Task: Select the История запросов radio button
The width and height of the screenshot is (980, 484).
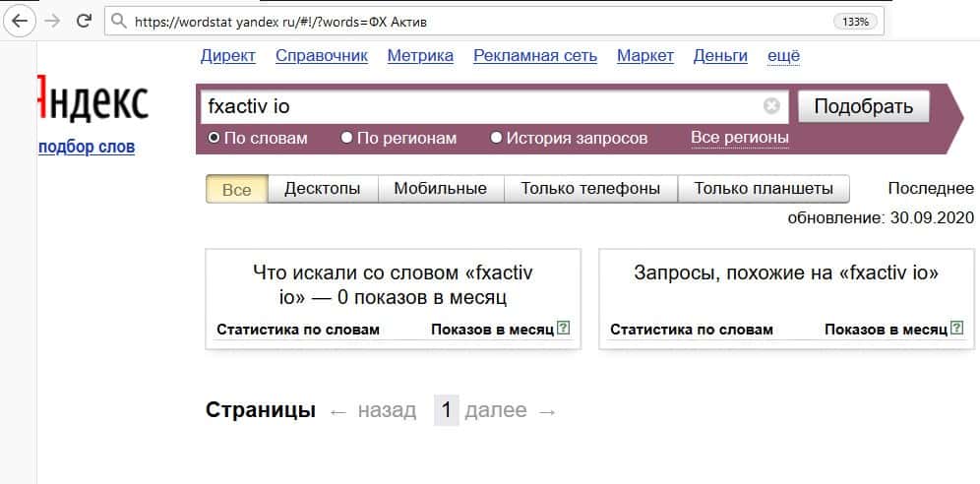Action: tap(496, 138)
